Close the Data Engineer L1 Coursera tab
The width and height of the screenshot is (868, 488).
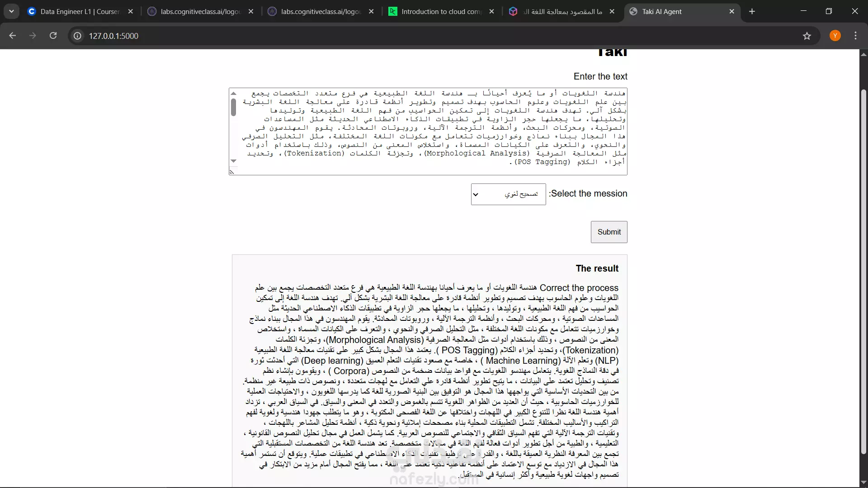click(x=131, y=12)
